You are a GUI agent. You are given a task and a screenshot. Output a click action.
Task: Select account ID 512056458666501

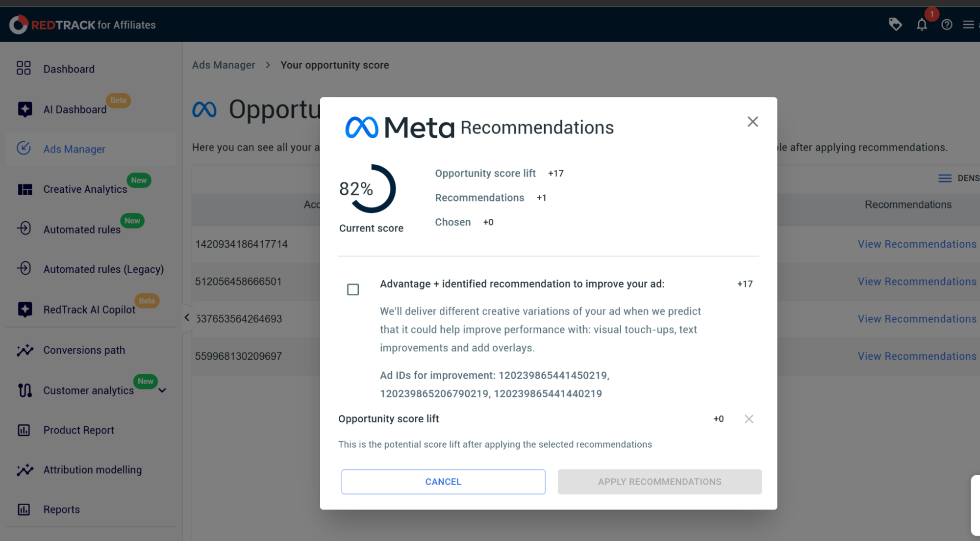[x=238, y=281]
